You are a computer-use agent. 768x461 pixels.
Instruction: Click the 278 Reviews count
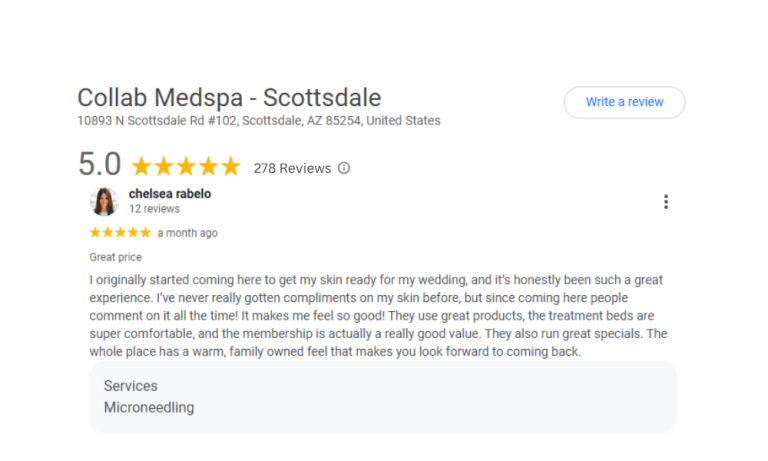click(x=292, y=168)
